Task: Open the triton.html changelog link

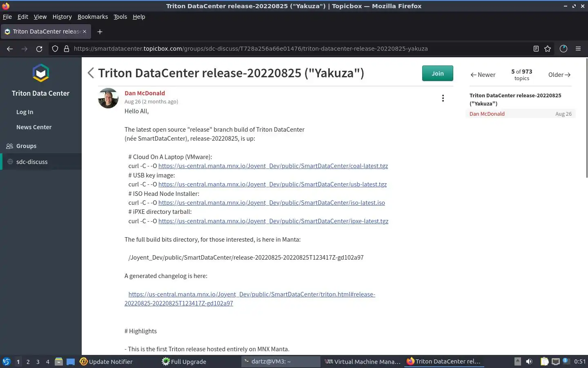Action: [x=250, y=299]
